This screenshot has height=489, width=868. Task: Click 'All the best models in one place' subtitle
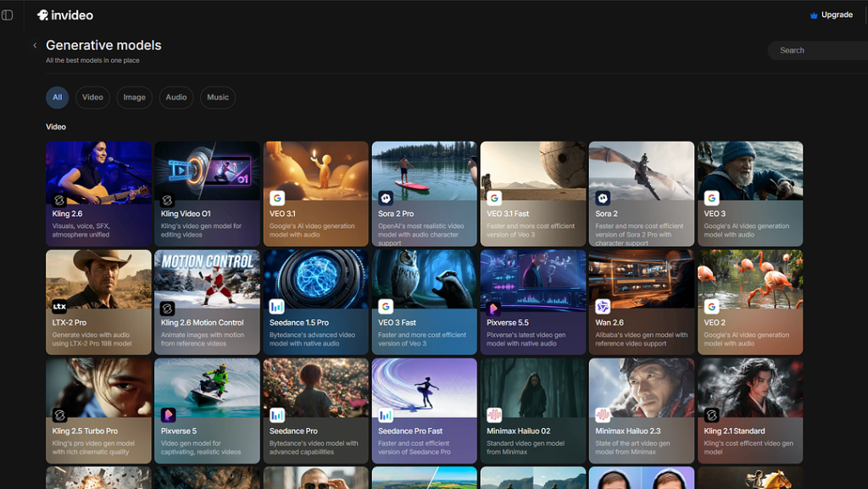pos(92,60)
